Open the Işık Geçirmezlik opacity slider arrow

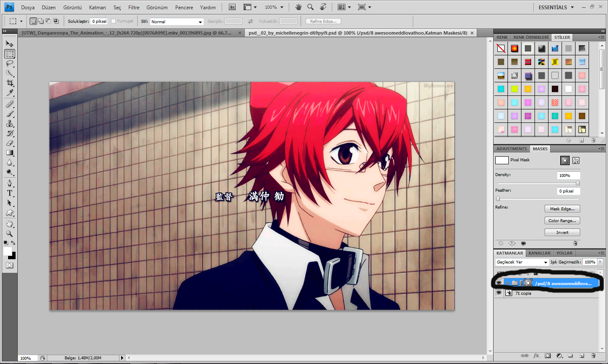click(x=600, y=262)
